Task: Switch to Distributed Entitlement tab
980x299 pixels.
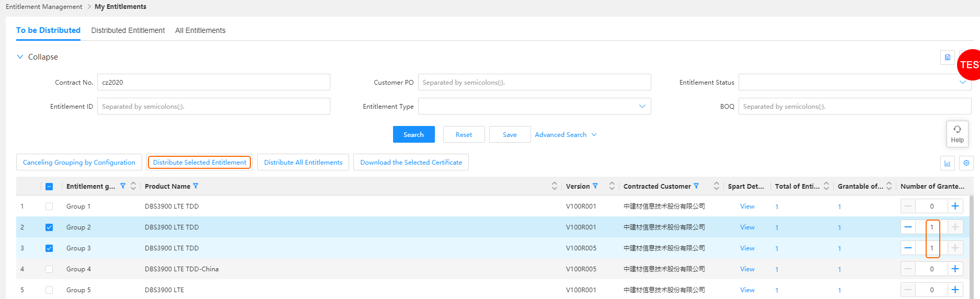Action: (128, 30)
